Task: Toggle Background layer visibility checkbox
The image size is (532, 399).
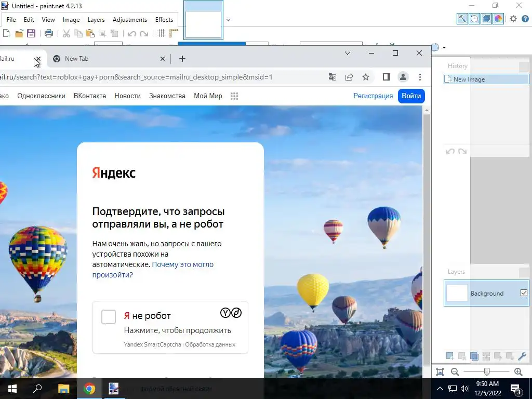Action: tap(524, 293)
